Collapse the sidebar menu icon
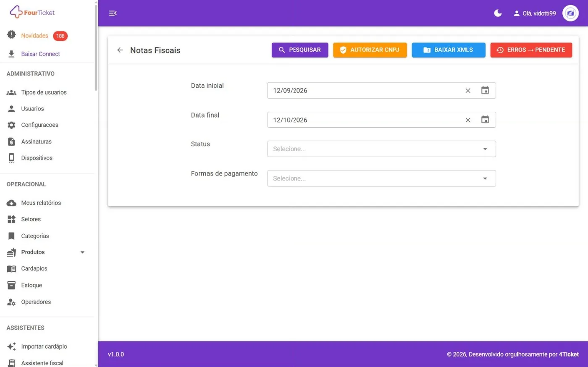 click(x=113, y=13)
